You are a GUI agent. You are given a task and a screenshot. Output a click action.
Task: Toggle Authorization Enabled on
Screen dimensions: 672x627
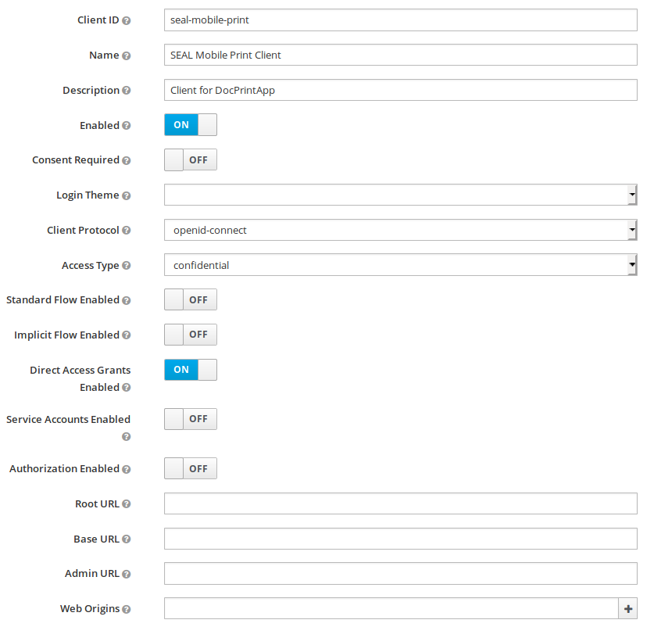191,469
